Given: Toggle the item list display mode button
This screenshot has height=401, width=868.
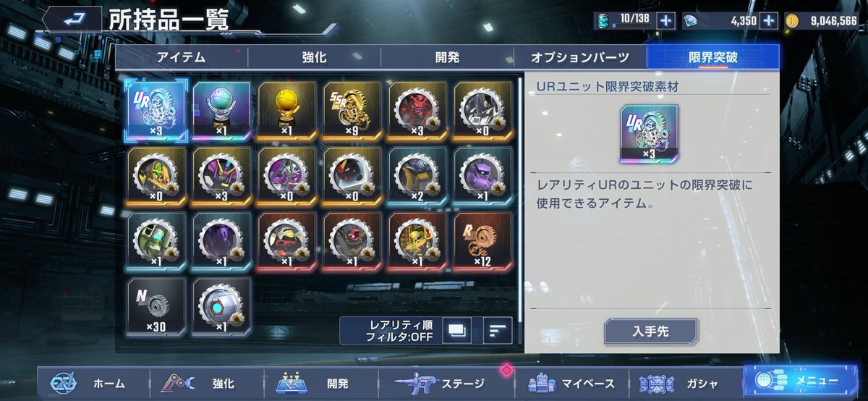Looking at the screenshot, I should pos(456,331).
